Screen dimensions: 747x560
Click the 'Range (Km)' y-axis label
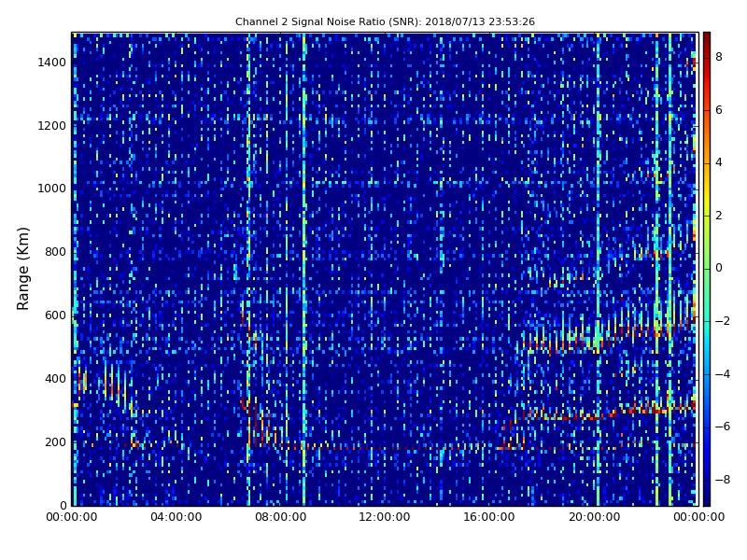[22, 269]
